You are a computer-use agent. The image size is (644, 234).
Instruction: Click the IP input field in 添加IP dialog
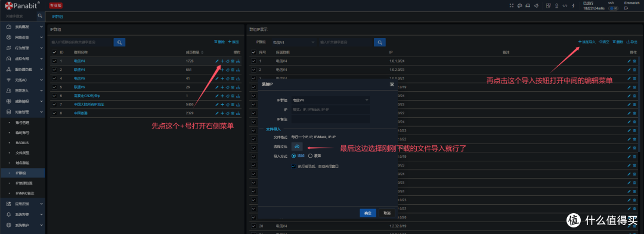point(330,110)
